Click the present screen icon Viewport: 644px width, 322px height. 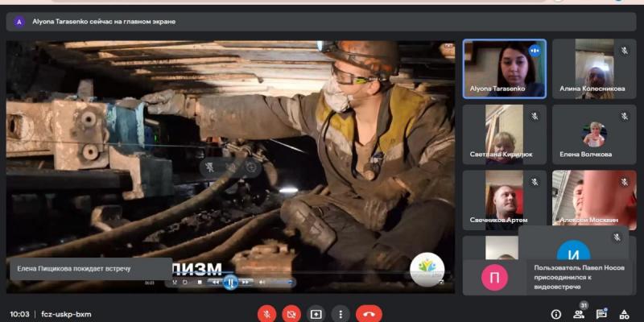click(x=316, y=314)
